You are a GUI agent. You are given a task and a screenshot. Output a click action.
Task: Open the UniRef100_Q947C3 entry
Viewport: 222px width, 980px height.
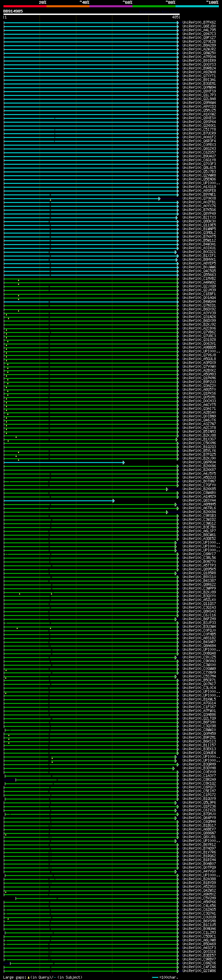(199, 34)
